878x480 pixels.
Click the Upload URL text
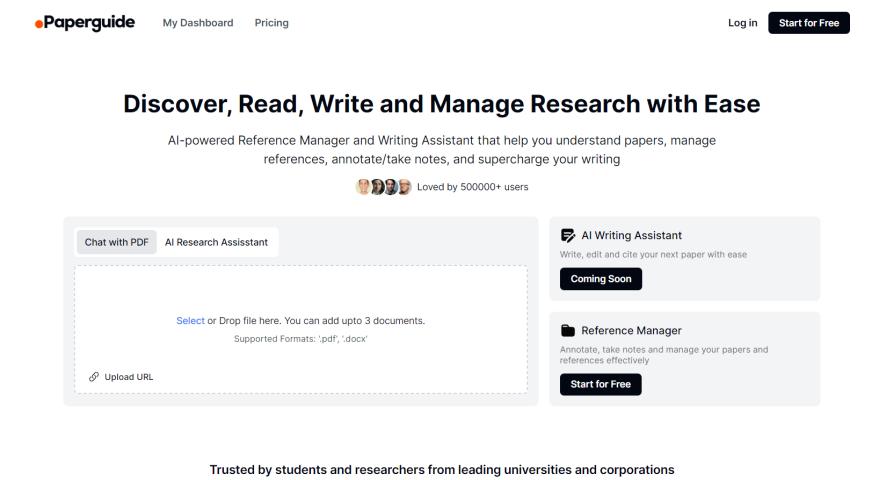(x=129, y=377)
